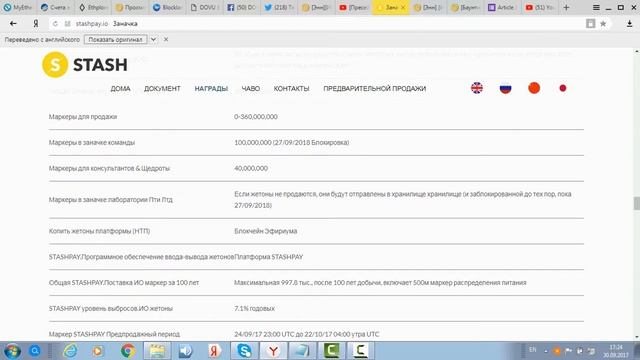This screenshot has height=360, width=640.
Task: Open the media player taskbar icon
Action: coord(98,351)
